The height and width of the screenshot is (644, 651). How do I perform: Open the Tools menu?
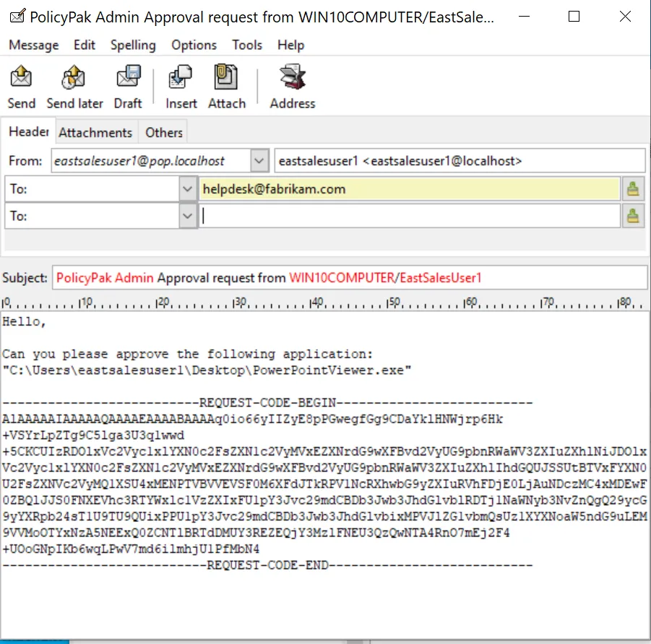tap(247, 45)
